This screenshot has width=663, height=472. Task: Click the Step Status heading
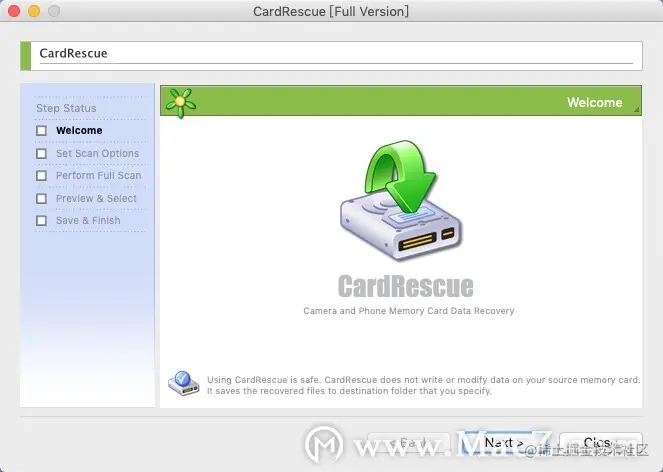(66, 108)
